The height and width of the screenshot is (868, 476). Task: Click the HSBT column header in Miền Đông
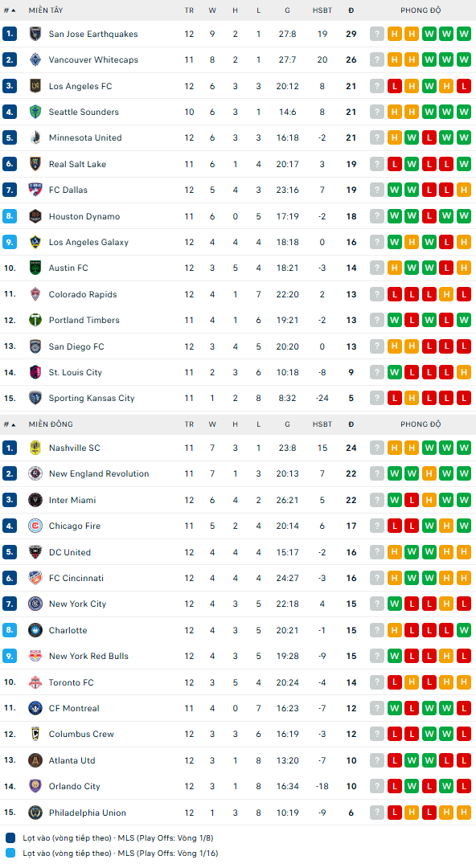tap(322, 424)
